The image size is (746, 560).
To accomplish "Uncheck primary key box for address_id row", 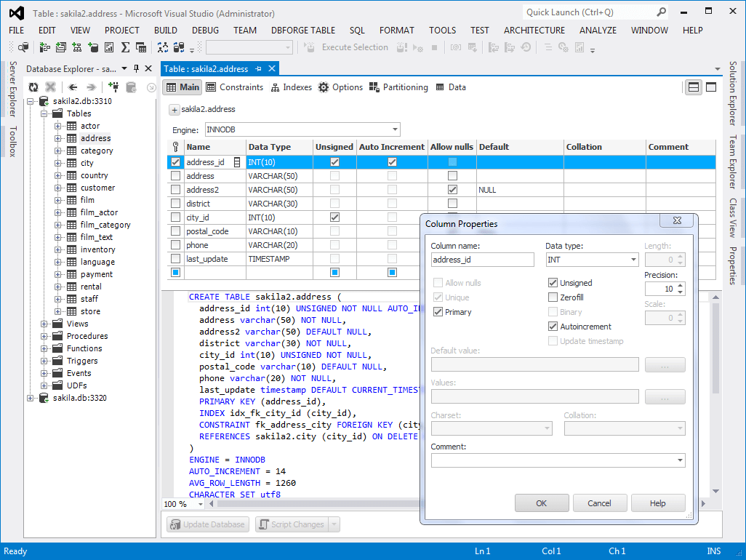I will pos(175,161).
